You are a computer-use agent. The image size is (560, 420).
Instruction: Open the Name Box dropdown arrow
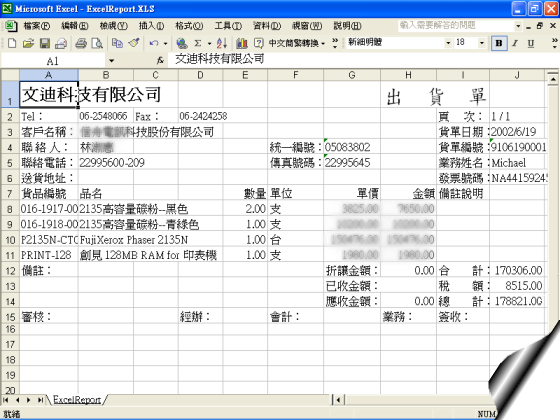(111, 61)
